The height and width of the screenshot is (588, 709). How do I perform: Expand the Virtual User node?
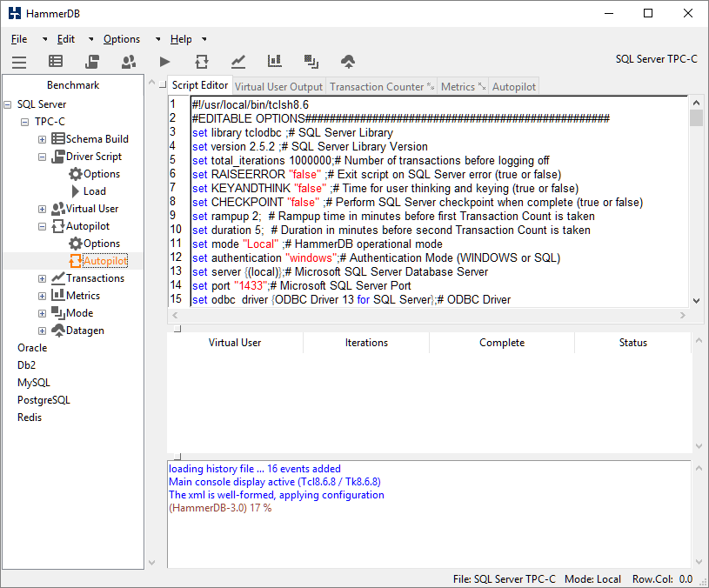(x=42, y=210)
